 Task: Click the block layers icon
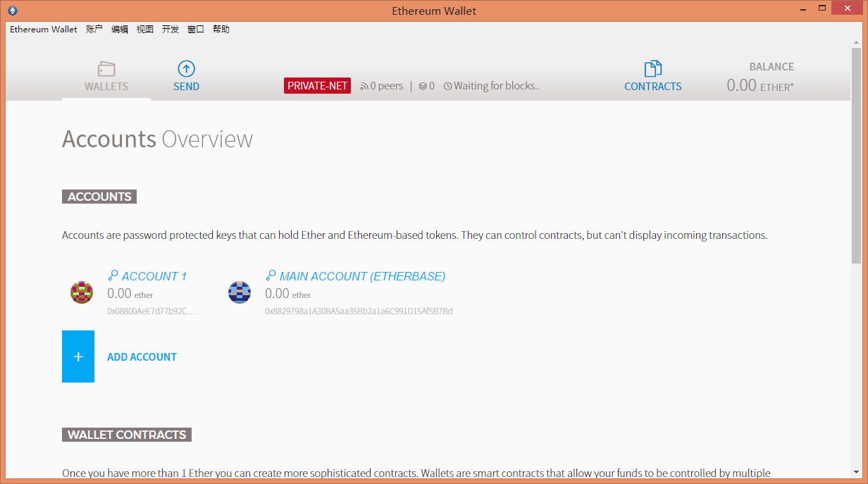coord(423,87)
